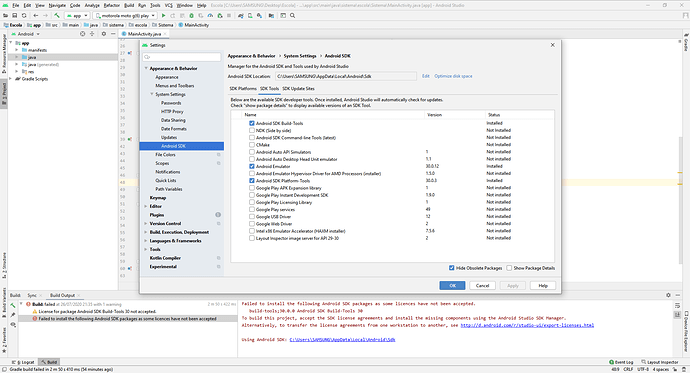
Task: Click the Open file toolbar icon
Action: (x=6, y=15)
